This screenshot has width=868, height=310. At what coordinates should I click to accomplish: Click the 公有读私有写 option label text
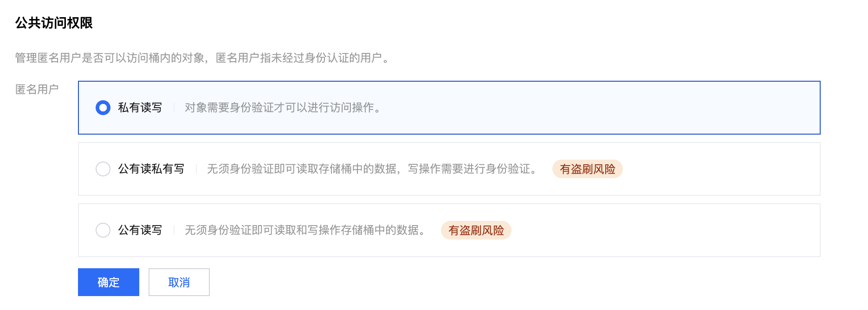(151, 169)
